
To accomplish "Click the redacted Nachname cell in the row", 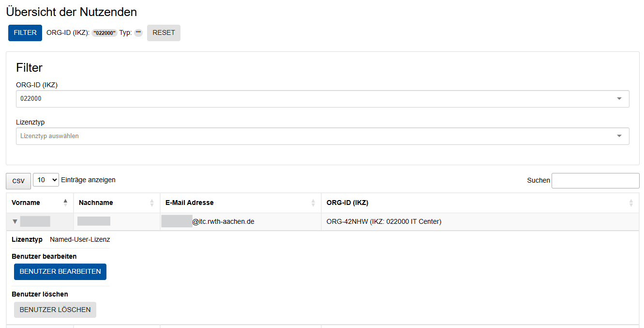I will tap(94, 222).
